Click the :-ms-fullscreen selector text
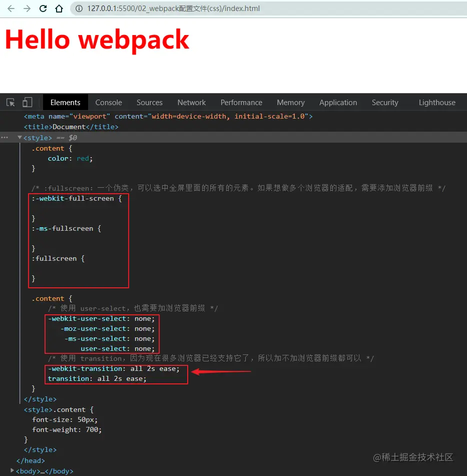467x476 pixels. coord(62,229)
